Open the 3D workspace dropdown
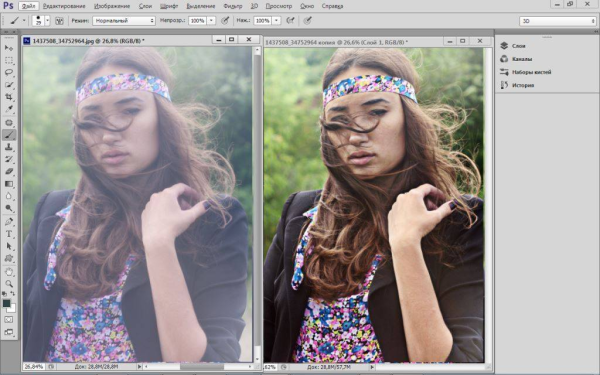 (x=558, y=21)
